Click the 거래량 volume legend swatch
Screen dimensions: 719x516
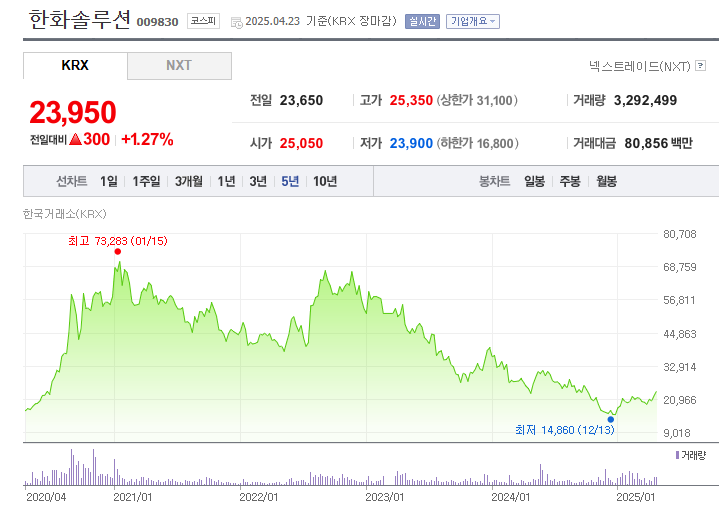(x=677, y=455)
